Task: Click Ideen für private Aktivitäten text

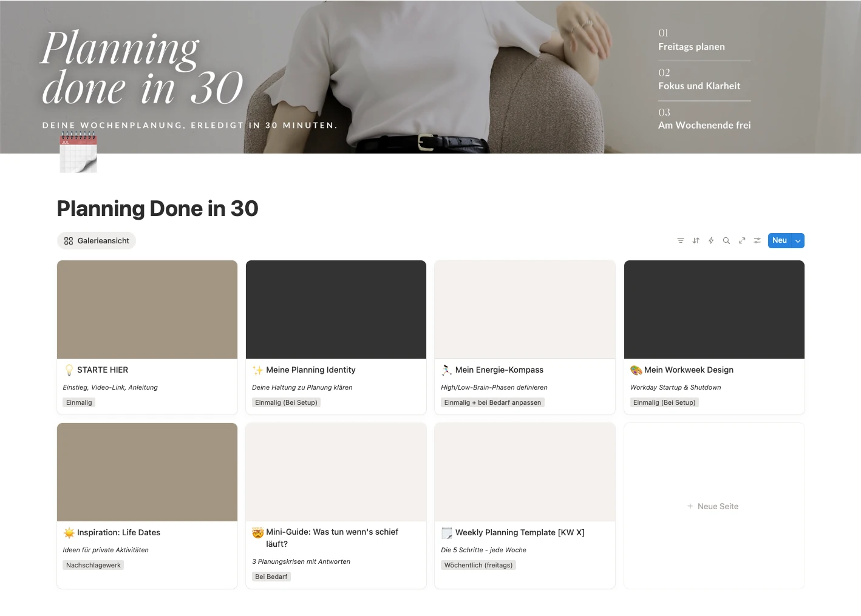Action: click(106, 550)
